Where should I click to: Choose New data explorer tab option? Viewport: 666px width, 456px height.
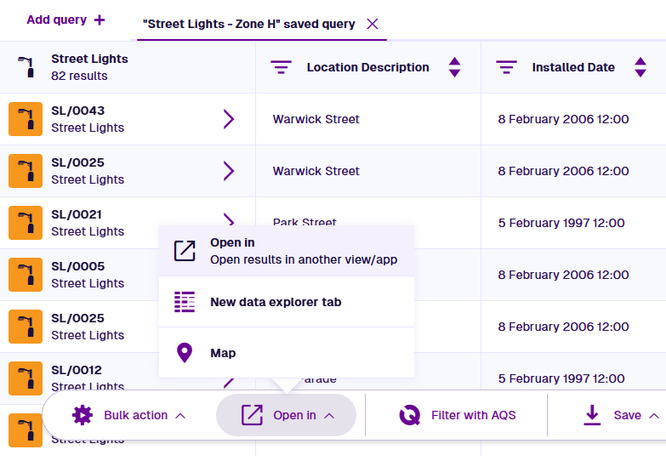[276, 302]
